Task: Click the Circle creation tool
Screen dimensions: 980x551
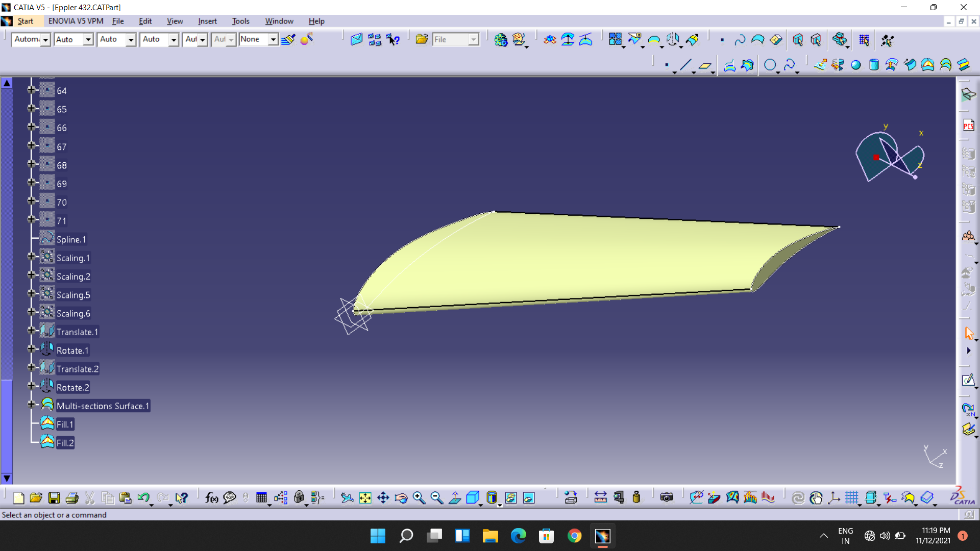Action: [770, 65]
